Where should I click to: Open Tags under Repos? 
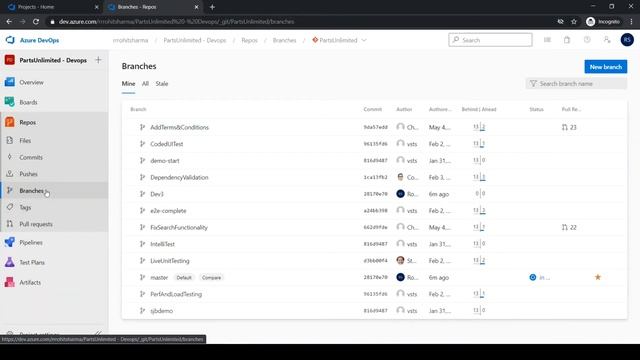(25, 207)
